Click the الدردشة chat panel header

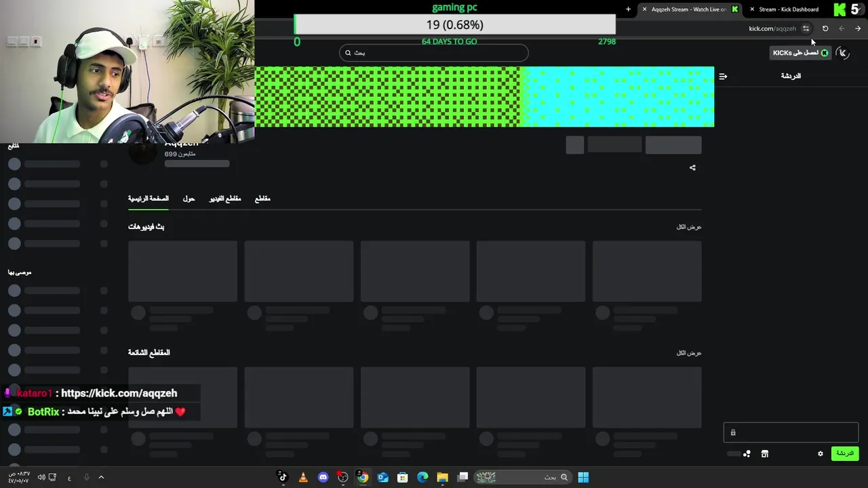click(x=791, y=76)
